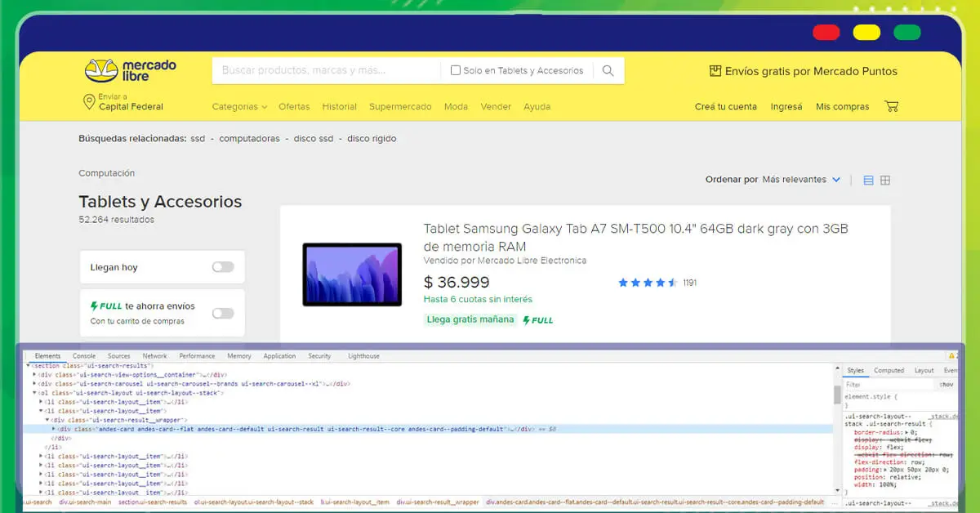Open the Application tab

279,356
